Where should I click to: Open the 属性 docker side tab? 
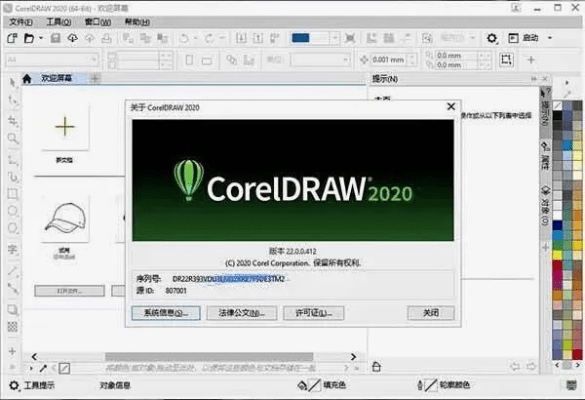click(x=545, y=156)
